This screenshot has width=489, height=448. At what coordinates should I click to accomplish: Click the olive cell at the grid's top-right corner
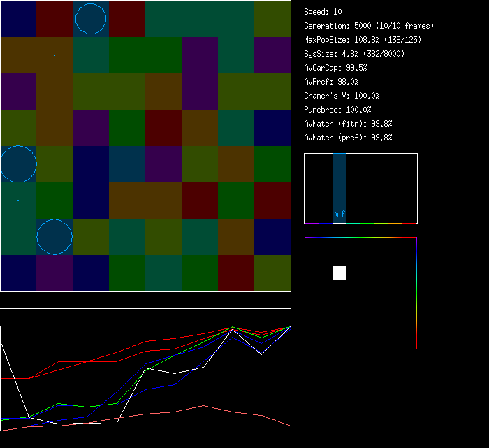pos(272,19)
